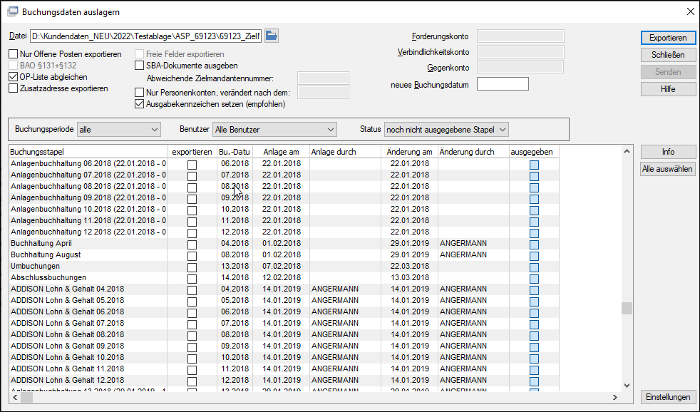Click date 07.02.2018 in Umbuchungen row

pyautogui.click(x=281, y=266)
